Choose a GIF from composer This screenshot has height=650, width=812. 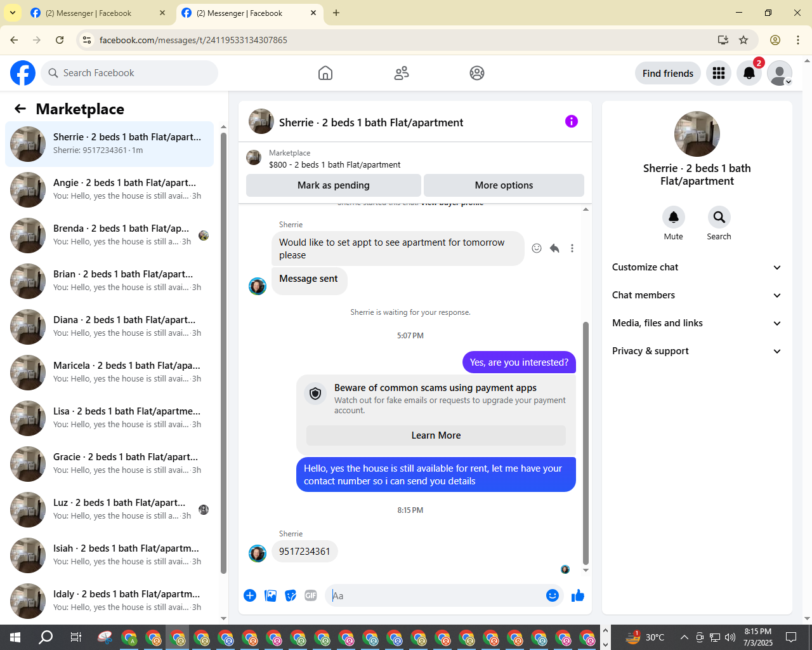[311, 595]
